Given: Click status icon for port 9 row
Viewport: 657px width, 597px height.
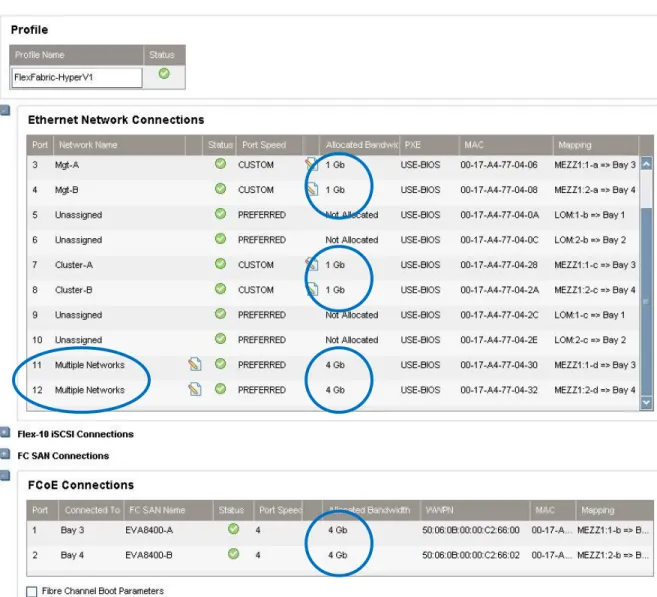Looking at the screenshot, I should point(220,314).
